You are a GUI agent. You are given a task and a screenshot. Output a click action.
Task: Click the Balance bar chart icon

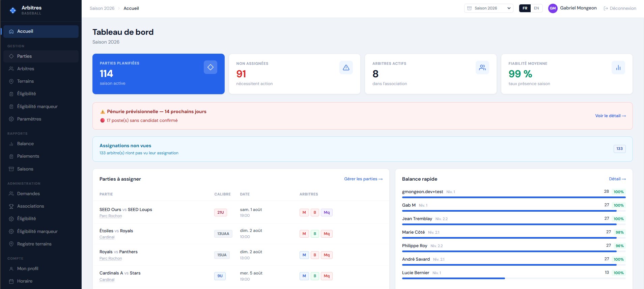tap(11, 144)
